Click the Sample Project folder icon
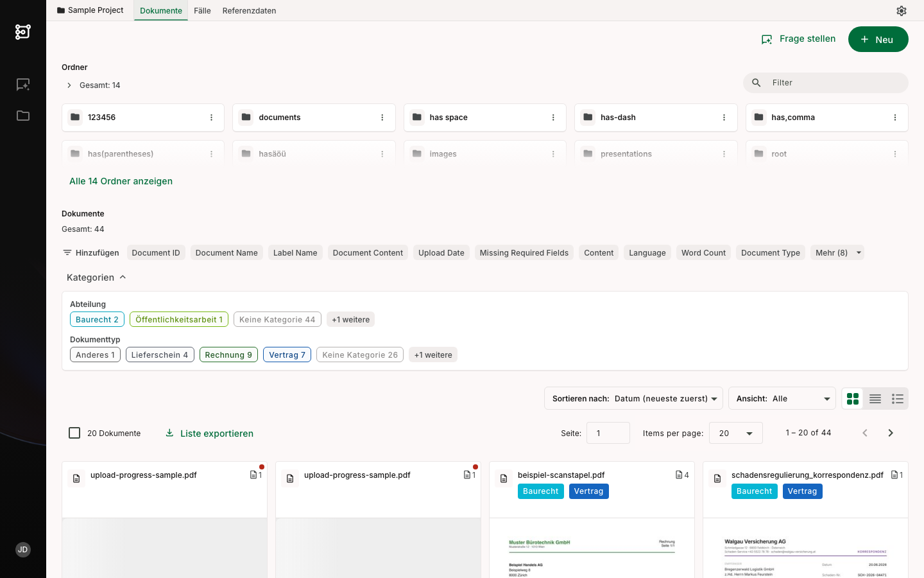The height and width of the screenshot is (578, 924). pyautogui.click(x=61, y=10)
